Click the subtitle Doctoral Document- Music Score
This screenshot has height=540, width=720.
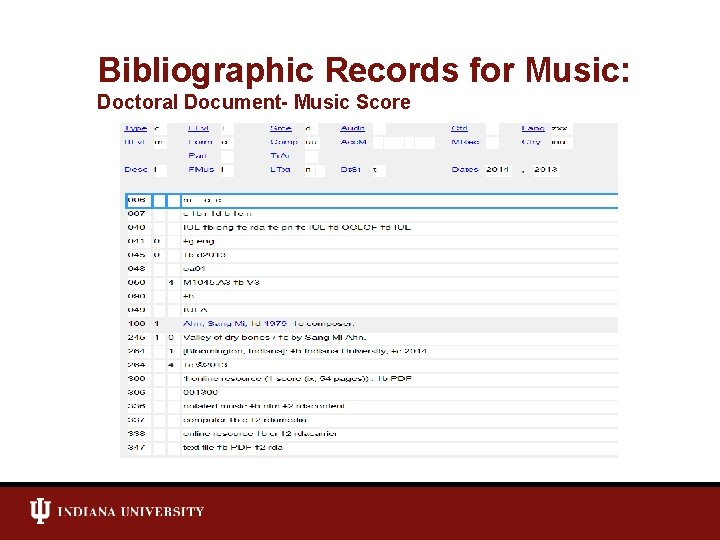[253, 102]
